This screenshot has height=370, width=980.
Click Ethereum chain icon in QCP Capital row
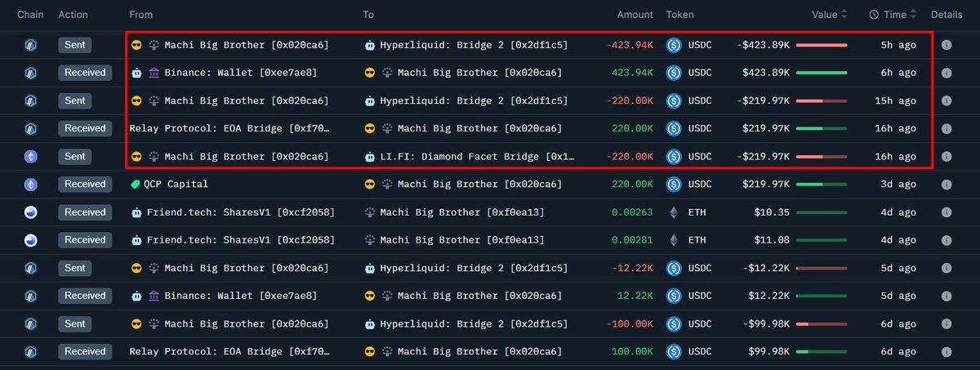30,185
